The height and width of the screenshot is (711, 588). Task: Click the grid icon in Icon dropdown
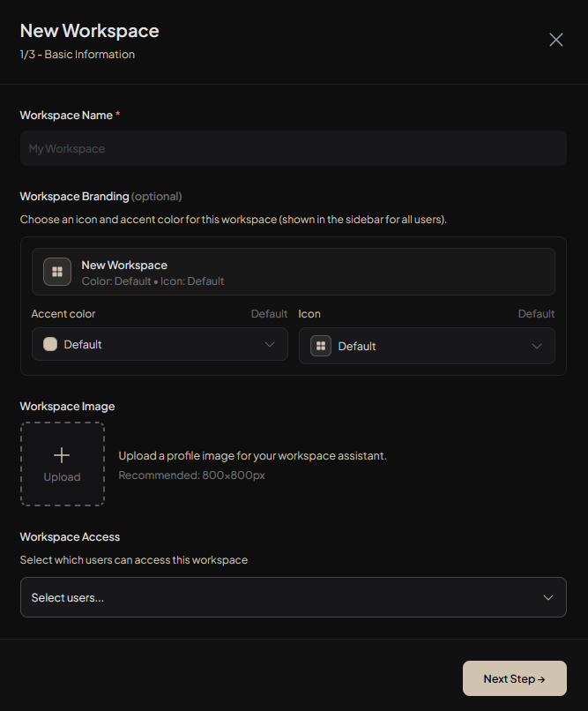click(321, 346)
